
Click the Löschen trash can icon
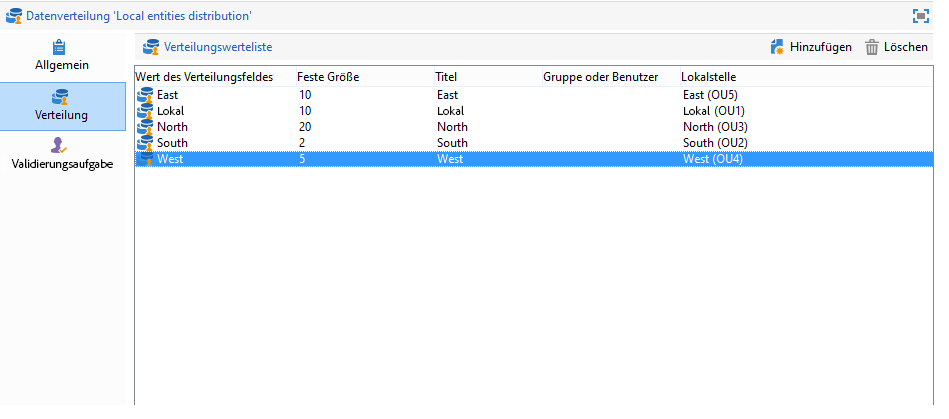(872, 47)
